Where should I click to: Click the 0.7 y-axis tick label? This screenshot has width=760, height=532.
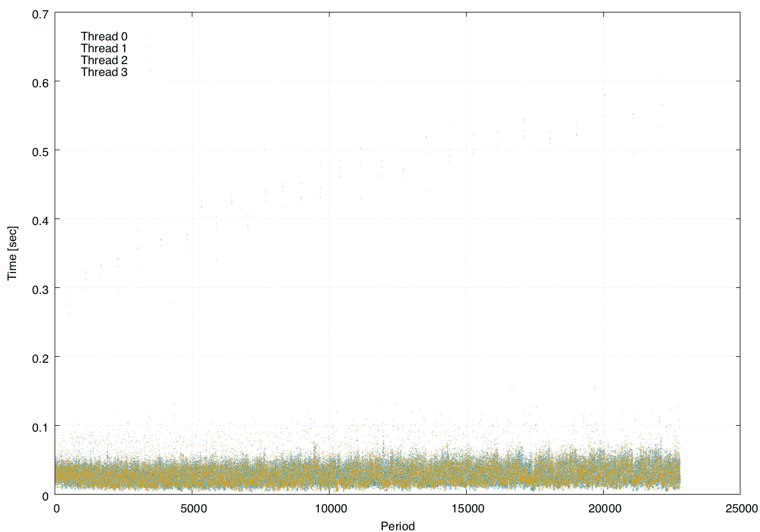click(x=40, y=12)
